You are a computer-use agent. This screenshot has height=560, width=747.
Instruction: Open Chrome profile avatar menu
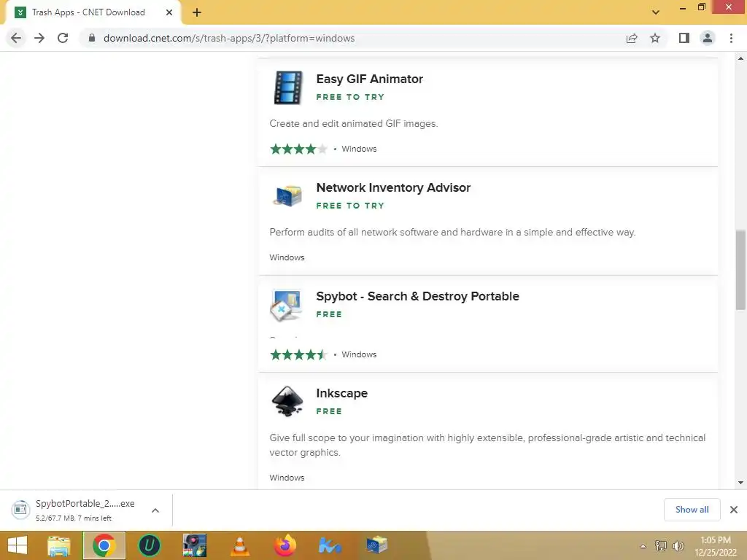[x=708, y=38]
